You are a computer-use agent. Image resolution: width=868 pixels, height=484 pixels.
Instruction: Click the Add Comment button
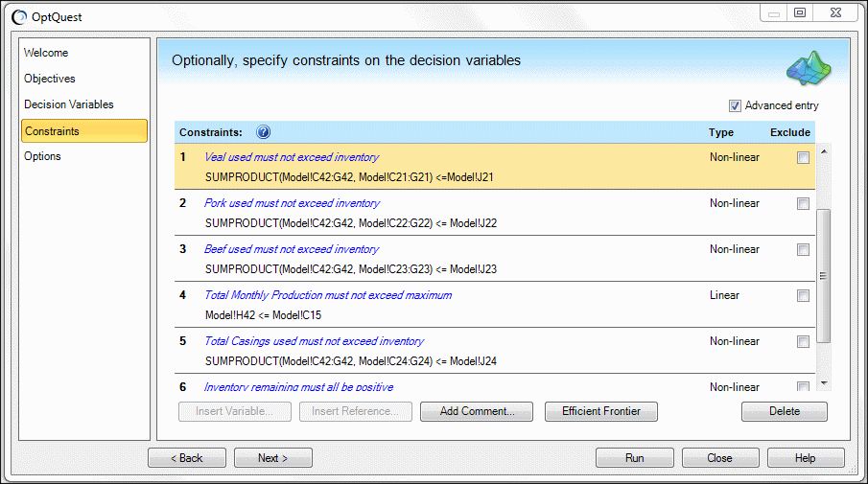point(477,411)
